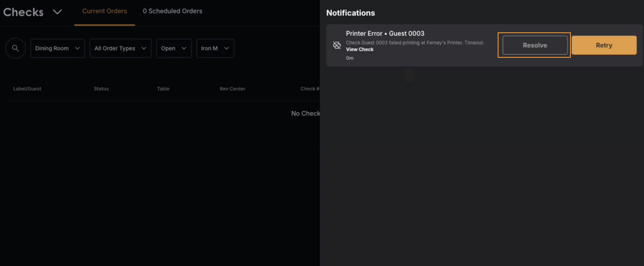644x266 pixels.
Task: Open the View Check link
Action: [360, 49]
